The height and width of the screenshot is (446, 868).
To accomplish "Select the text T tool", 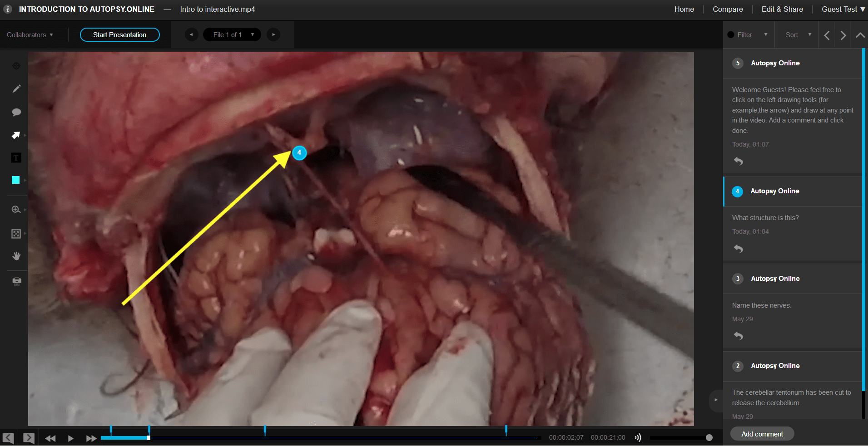I will pos(16,158).
